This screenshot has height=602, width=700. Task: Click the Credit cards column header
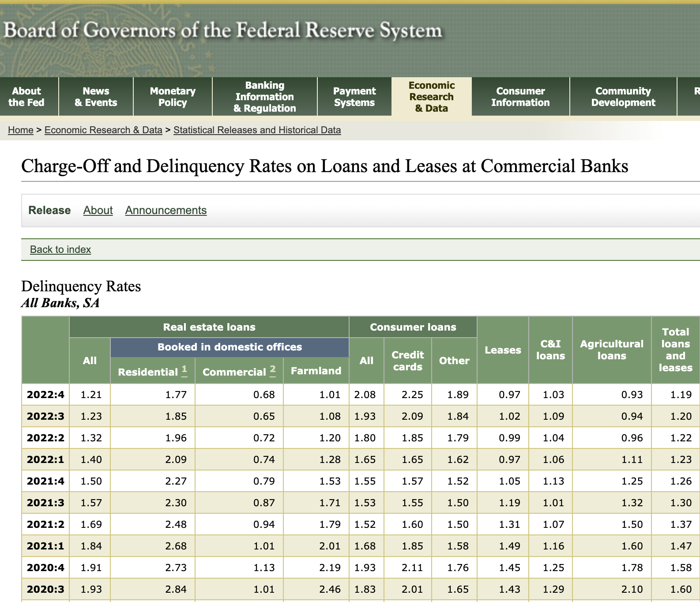coord(408,361)
